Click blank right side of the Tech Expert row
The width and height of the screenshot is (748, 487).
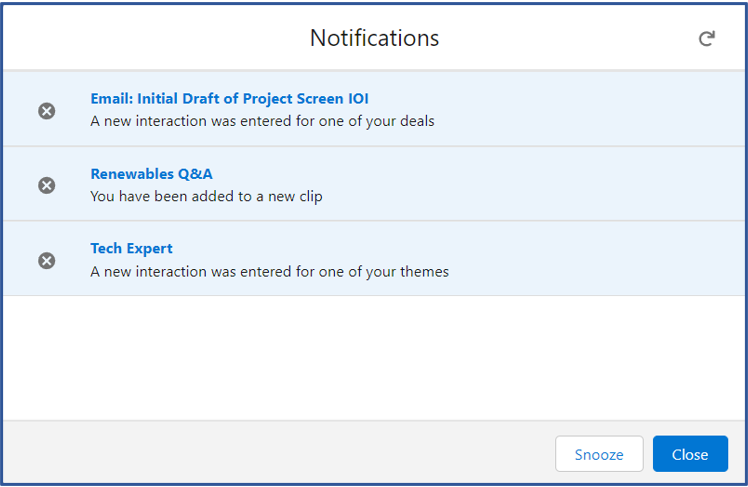click(x=596, y=259)
